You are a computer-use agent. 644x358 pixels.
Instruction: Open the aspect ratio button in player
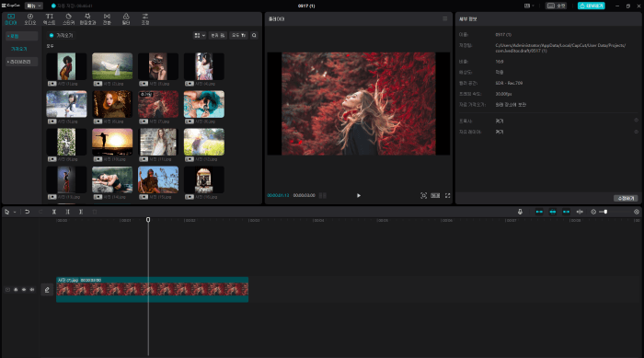point(435,196)
